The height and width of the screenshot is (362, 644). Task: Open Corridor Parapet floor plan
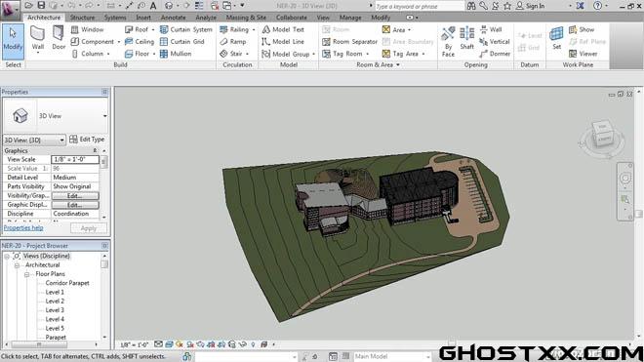67,283
